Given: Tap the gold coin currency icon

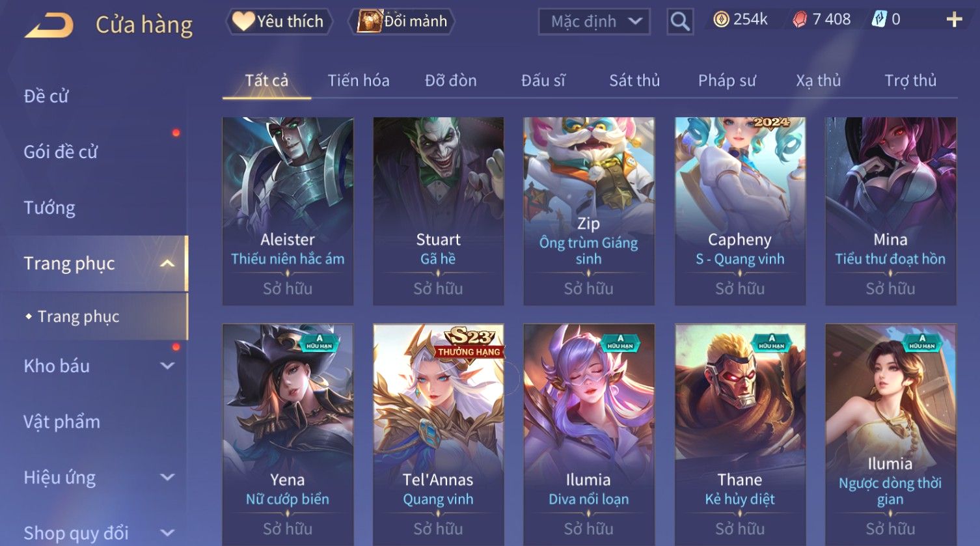Looking at the screenshot, I should pos(721,20).
